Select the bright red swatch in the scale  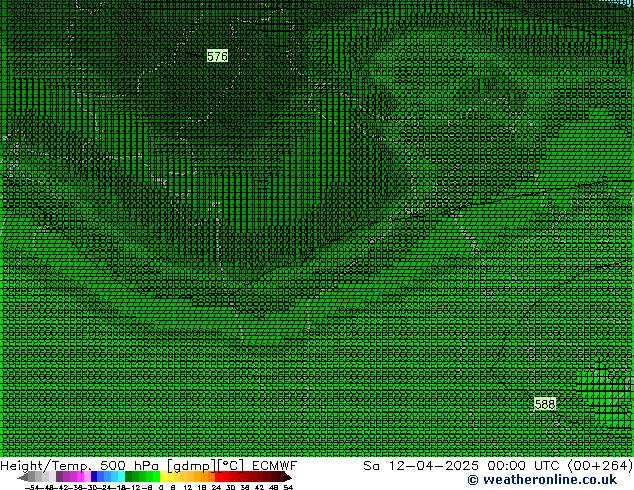tap(219, 476)
